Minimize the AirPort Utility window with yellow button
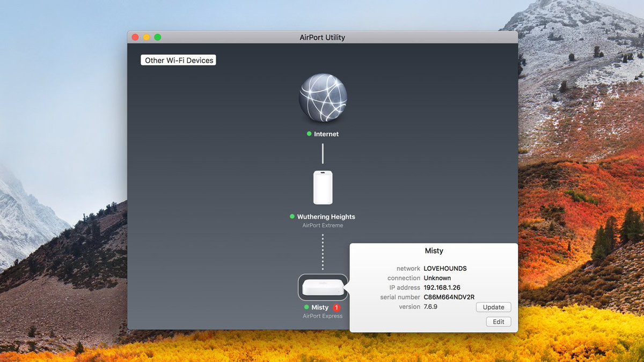 [147, 37]
